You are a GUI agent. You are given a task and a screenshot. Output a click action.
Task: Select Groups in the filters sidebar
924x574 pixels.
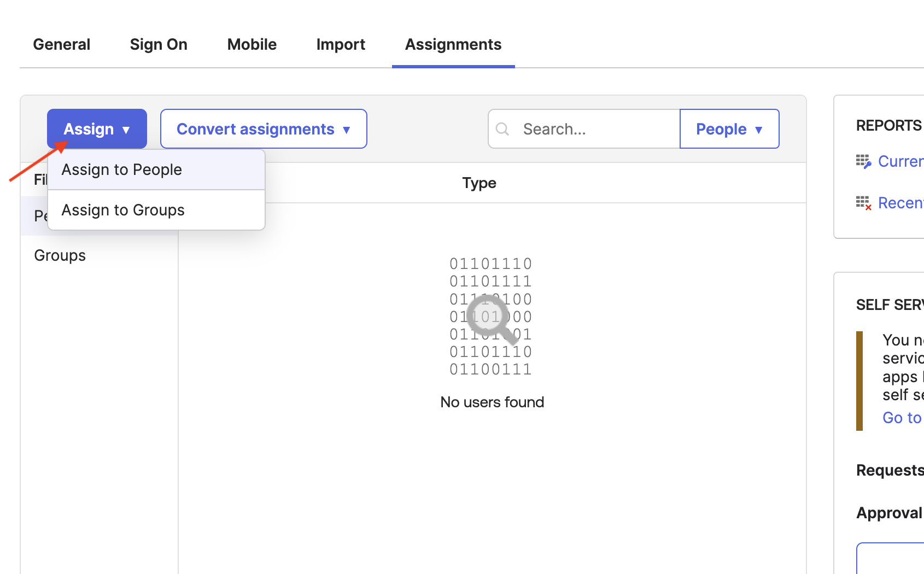(60, 255)
